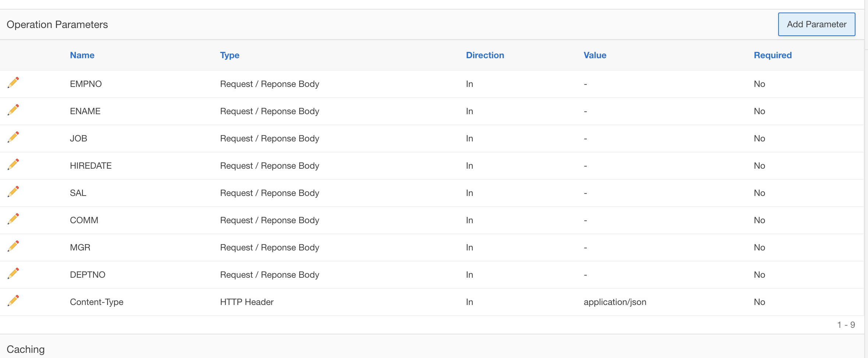868x358 pixels.
Task: Click pencil icon beside HIREDATE row
Action: click(13, 164)
